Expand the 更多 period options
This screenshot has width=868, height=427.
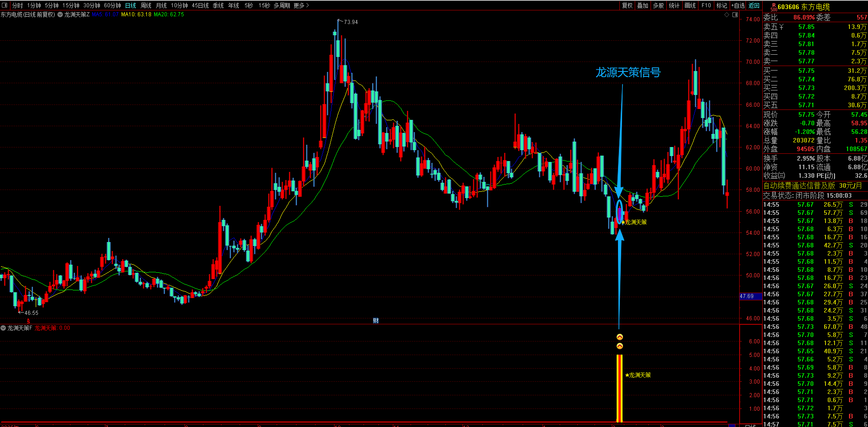click(x=301, y=5)
